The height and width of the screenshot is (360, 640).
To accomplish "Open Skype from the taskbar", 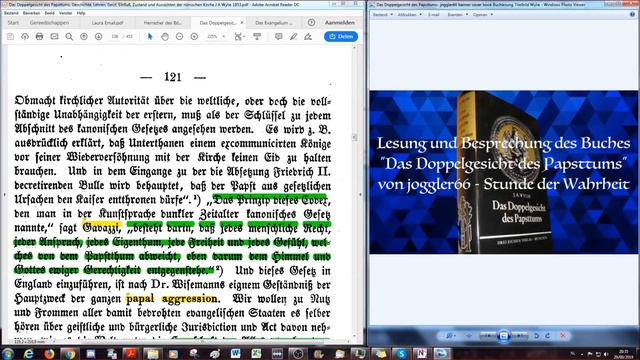I will point(401,353).
